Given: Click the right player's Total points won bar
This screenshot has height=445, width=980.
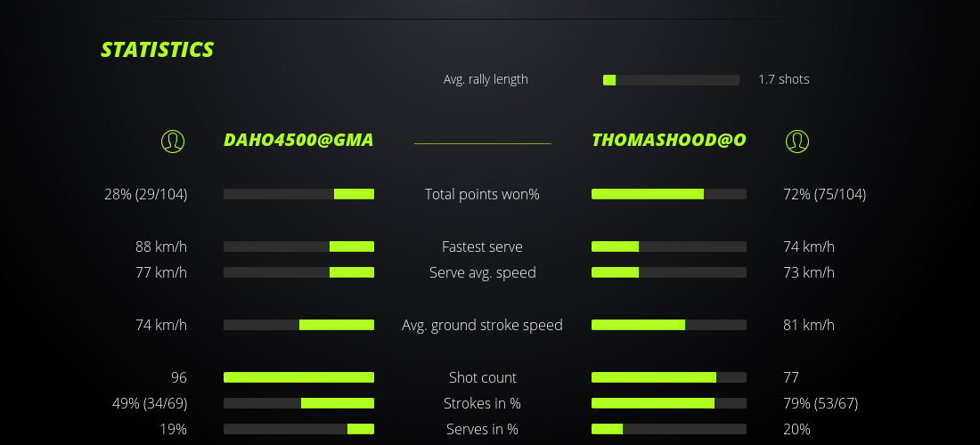Looking at the screenshot, I should pyautogui.click(x=669, y=194).
